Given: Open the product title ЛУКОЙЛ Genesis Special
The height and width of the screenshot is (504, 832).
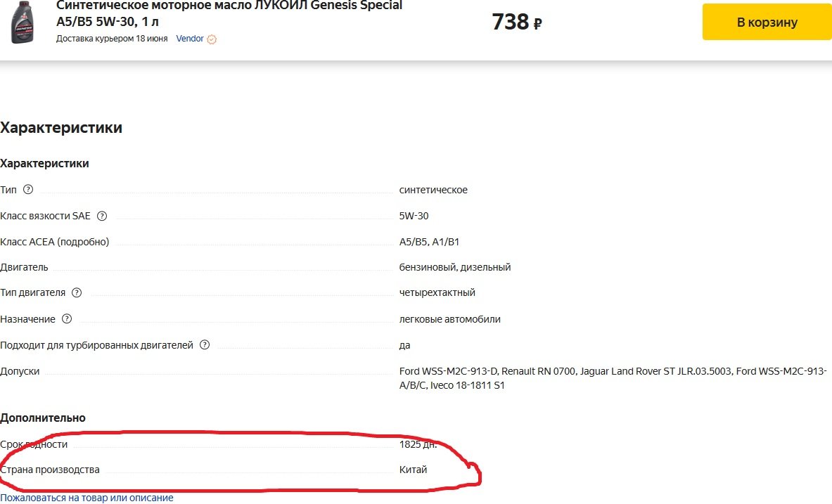Looking at the screenshot, I should (229, 13).
